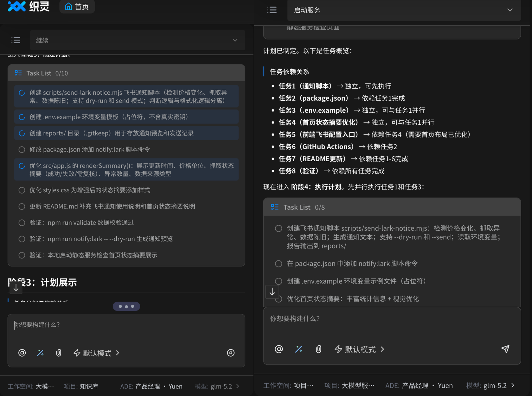Toggle the 修改 package.json 添加 notify:lark task circle
This screenshot has width=532, height=397.
22,149
